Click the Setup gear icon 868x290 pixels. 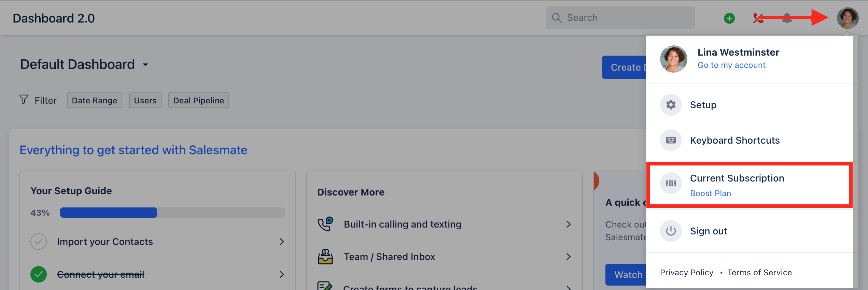671,105
